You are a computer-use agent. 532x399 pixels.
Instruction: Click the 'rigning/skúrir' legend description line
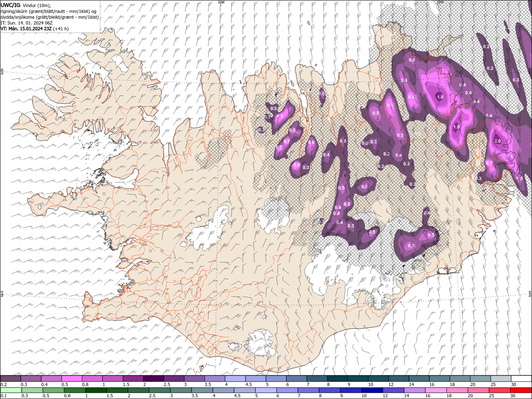pyautogui.click(x=49, y=11)
